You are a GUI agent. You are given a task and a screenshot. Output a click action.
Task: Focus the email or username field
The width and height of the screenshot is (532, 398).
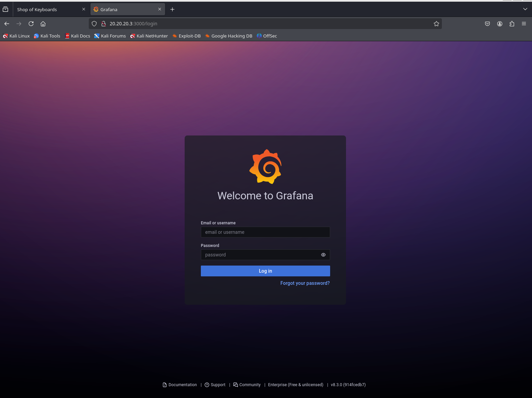pos(265,232)
